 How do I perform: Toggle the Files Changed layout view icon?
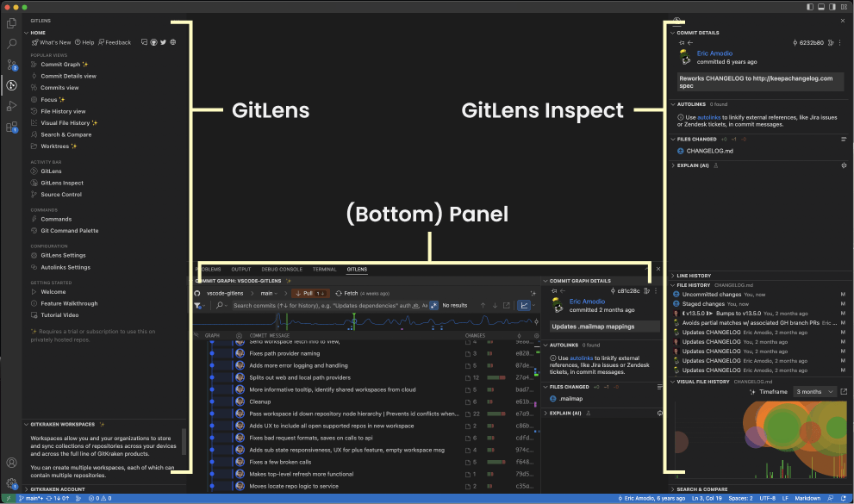coord(843,139)
